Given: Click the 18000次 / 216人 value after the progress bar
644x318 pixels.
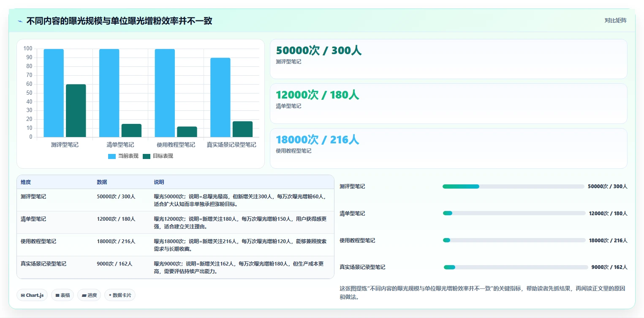Looking at the screenshot, I should tap(608, 241).
